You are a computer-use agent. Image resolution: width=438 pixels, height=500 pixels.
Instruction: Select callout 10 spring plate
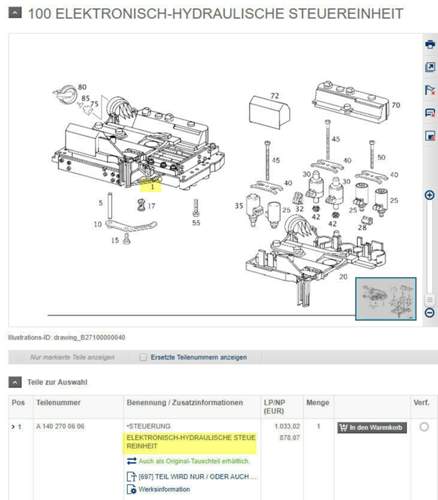[98, 224]
